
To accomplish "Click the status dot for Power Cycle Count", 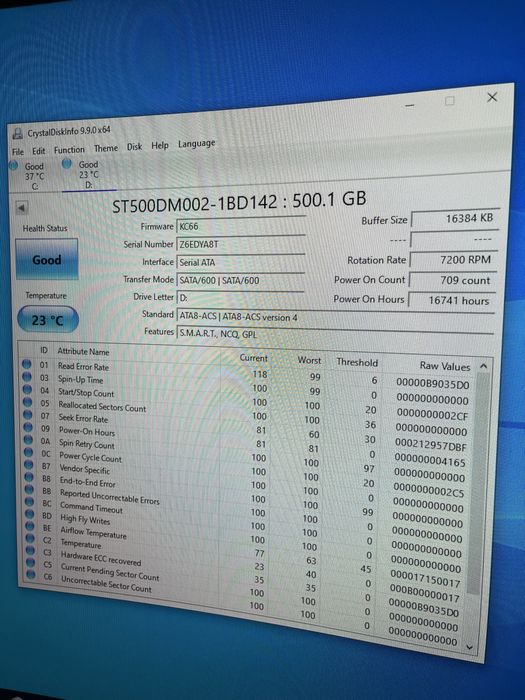I will coord(29,452).
